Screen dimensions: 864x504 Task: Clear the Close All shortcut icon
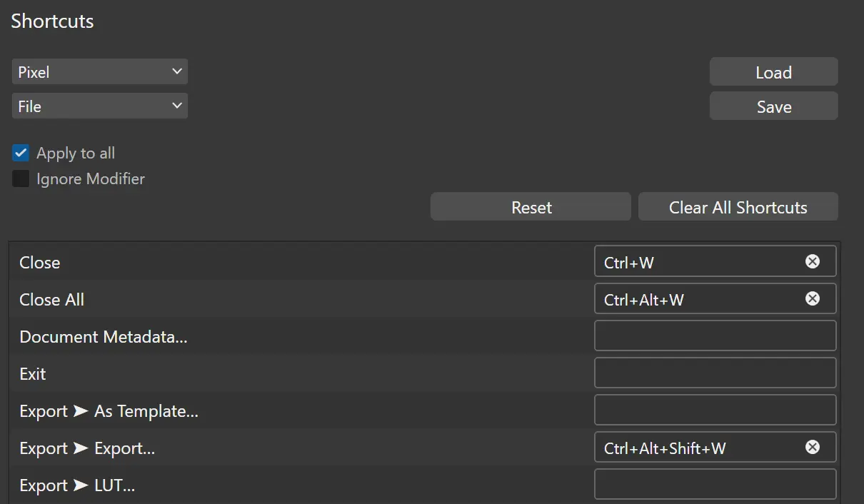click(x=813, y=298)
